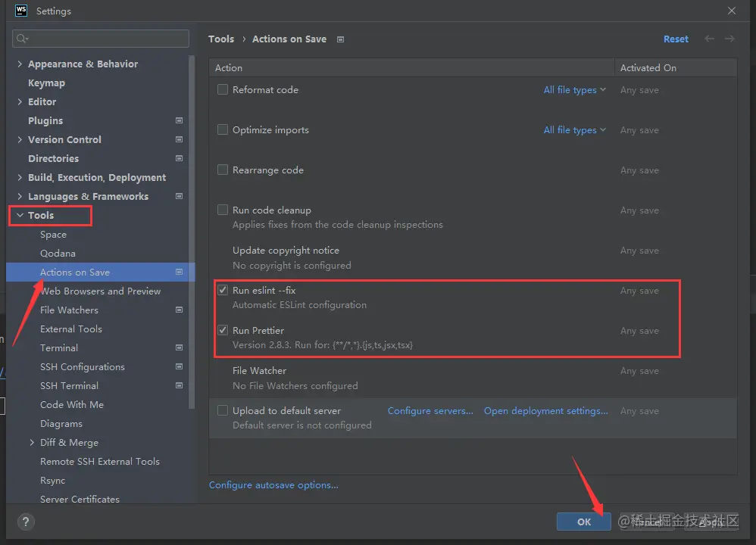Click the project-level icon beside Languages & Frameworks
This screenshot has height=545, width=756.
tap(179, 196)
